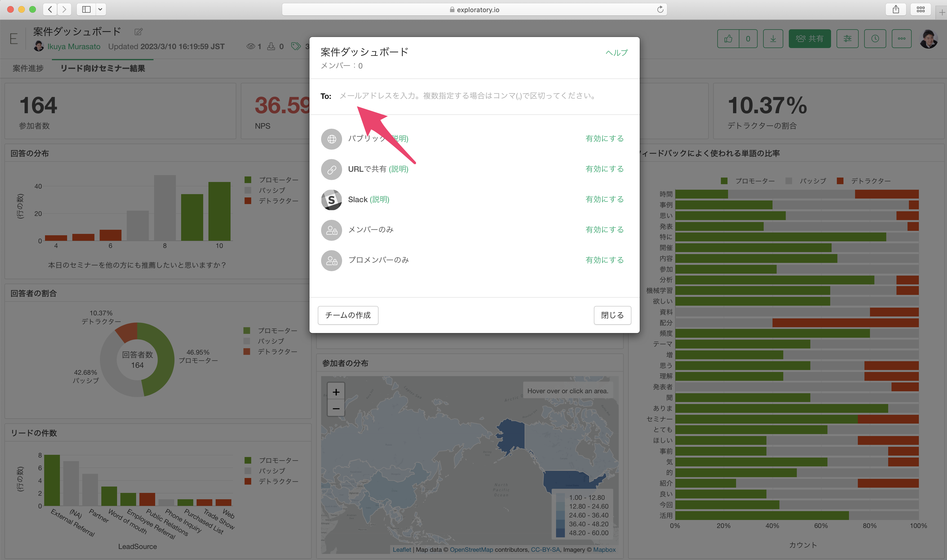Show the Safari tab overview grid
Viewport: 947px width, 560px height.
coord(920,9)
